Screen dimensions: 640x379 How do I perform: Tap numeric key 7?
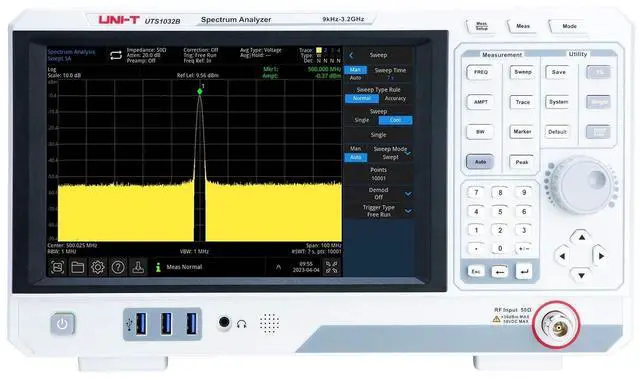point(476,193)
